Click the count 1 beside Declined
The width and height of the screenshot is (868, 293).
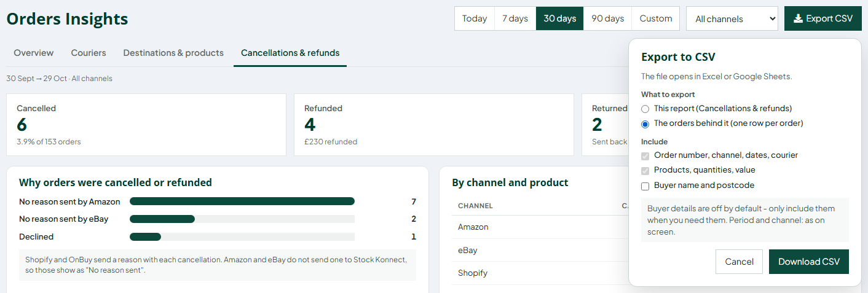point(414,237)
